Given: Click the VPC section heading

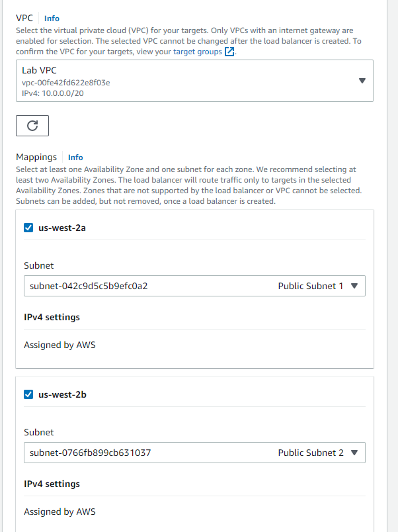Looking at the screenshot, I should (24, 18).
